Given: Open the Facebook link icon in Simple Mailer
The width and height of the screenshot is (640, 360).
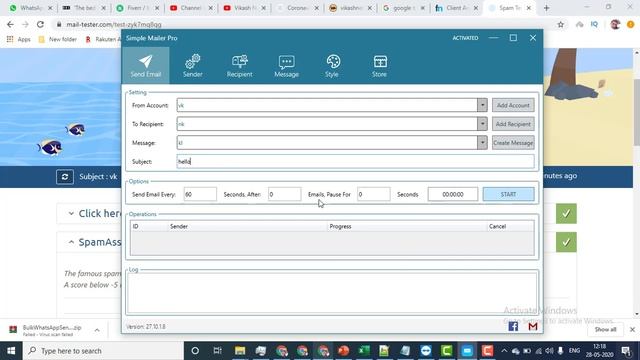Looking at the screenshot, I should pyautogui.click(x=513, y=326).
